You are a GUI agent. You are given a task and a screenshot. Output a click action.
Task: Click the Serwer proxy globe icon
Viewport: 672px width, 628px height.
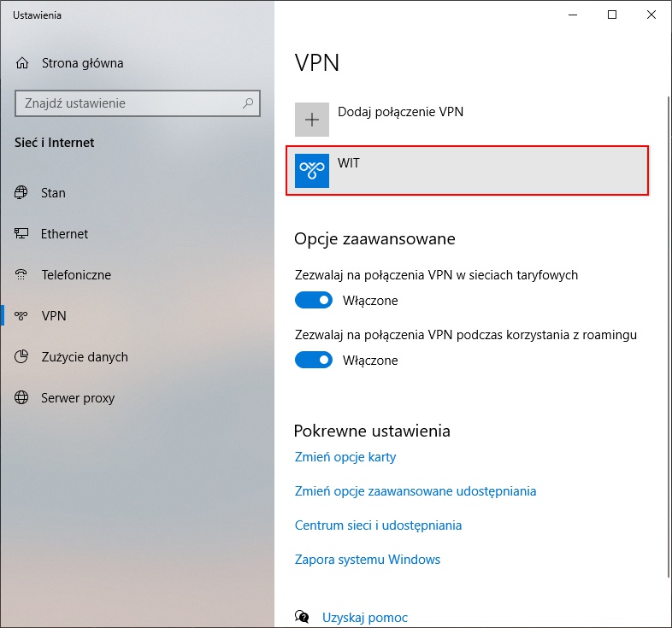(22, 398)
